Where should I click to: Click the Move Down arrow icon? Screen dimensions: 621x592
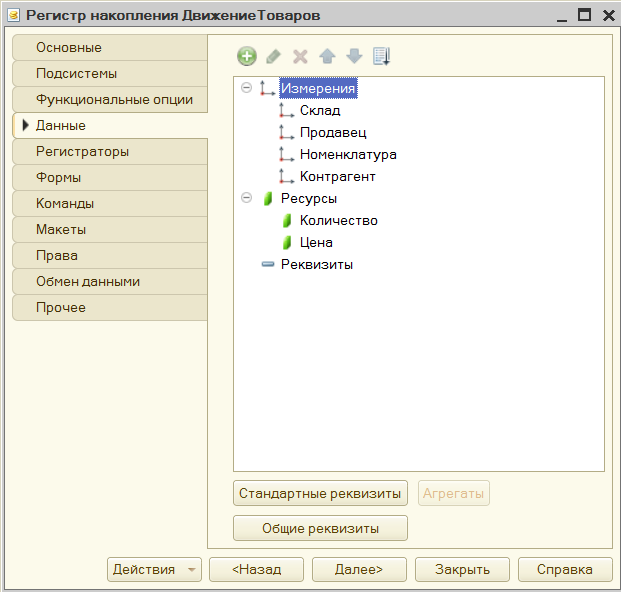pos(354,56)
